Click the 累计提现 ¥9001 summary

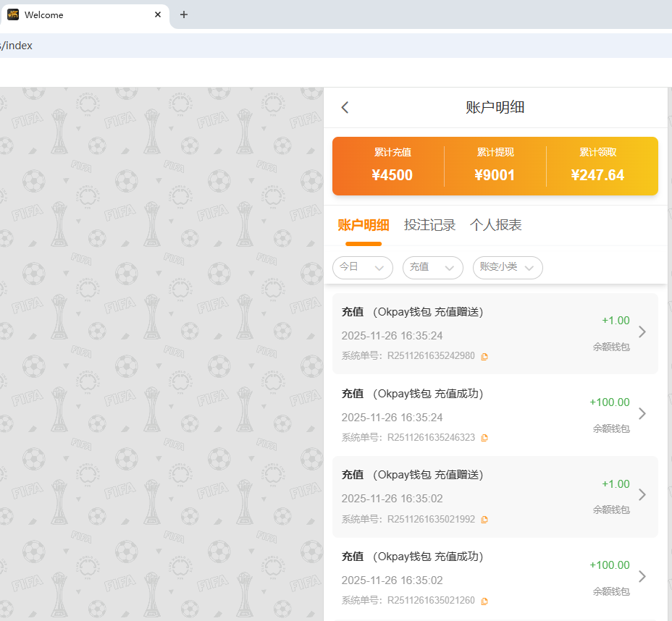[495, 166]
